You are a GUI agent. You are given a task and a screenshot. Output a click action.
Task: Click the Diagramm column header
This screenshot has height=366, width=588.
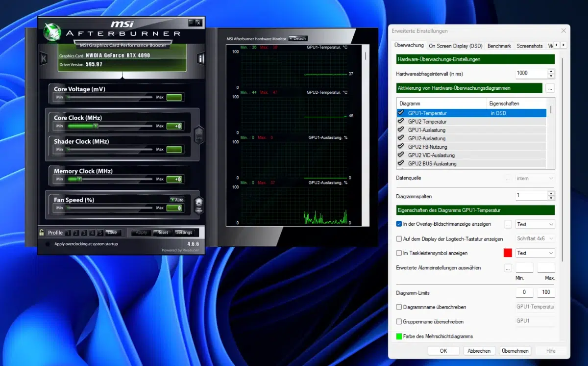(x=441, y=104)
